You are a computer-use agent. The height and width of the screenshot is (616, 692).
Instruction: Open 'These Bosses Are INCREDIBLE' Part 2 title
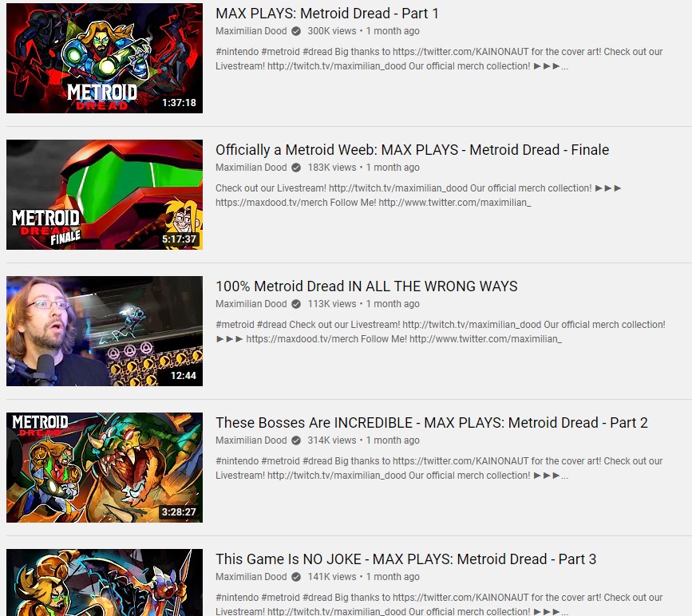432,423
